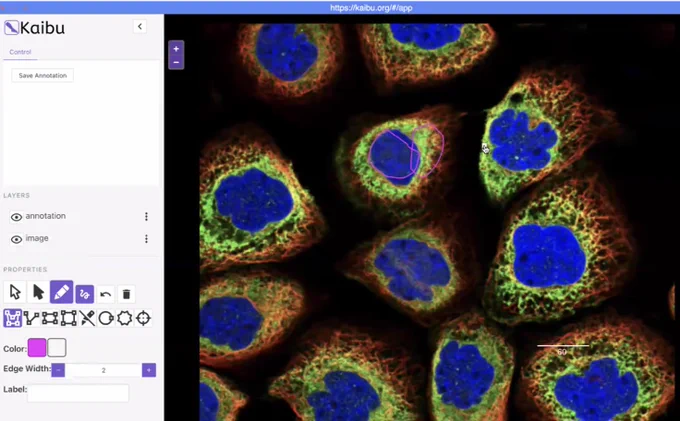
Task: Select the line string tool
Action: click(x=31, y=318)
